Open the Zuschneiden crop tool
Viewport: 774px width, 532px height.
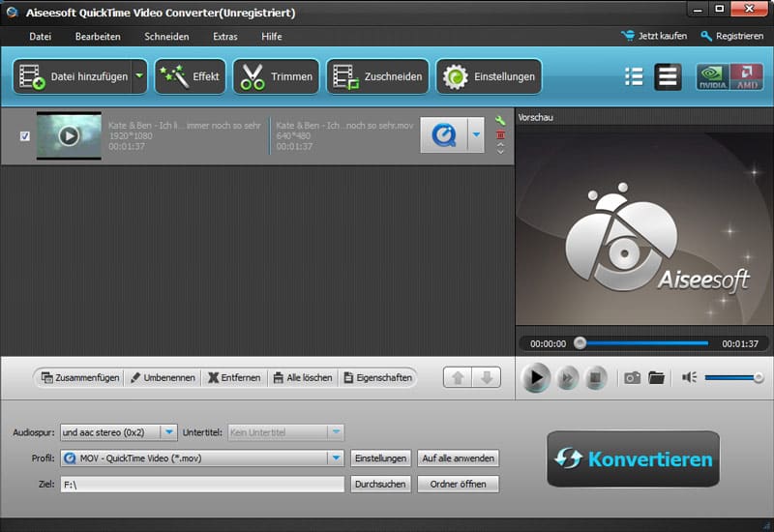point(377,76)
